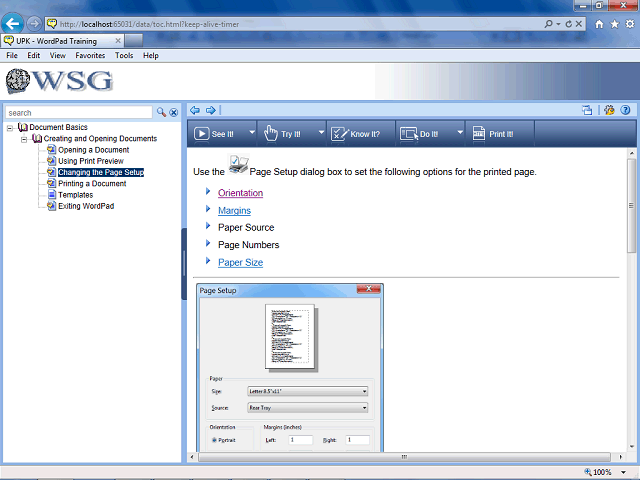Image resolution: width=640 pixels, height=480 pixels.
Task: Click the share link icon in player toolbar
Action: [587, 110]
